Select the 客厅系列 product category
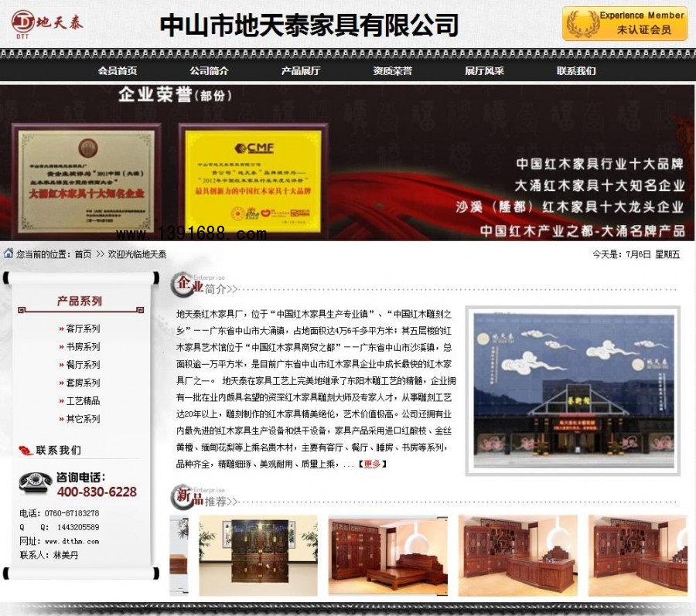The width and height of the screenshot is (696, 616). [x=83, y=328]
